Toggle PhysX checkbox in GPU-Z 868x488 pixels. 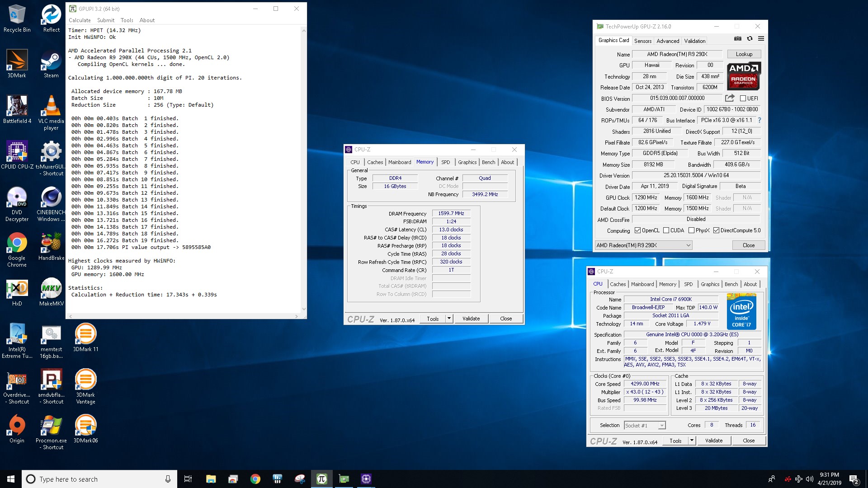691,230
